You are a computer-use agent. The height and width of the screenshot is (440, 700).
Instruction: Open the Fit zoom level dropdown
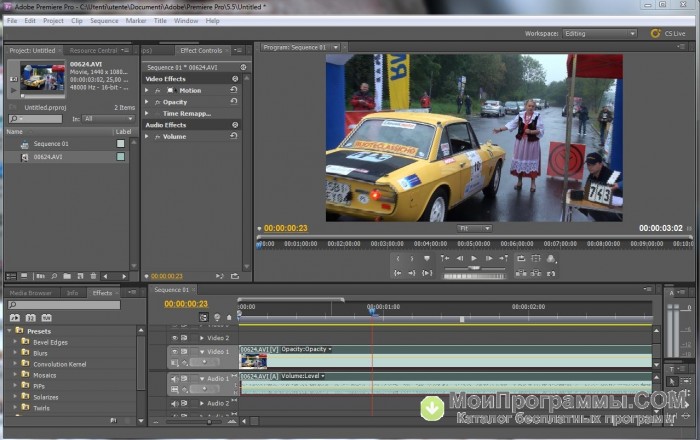coord(474,228)
